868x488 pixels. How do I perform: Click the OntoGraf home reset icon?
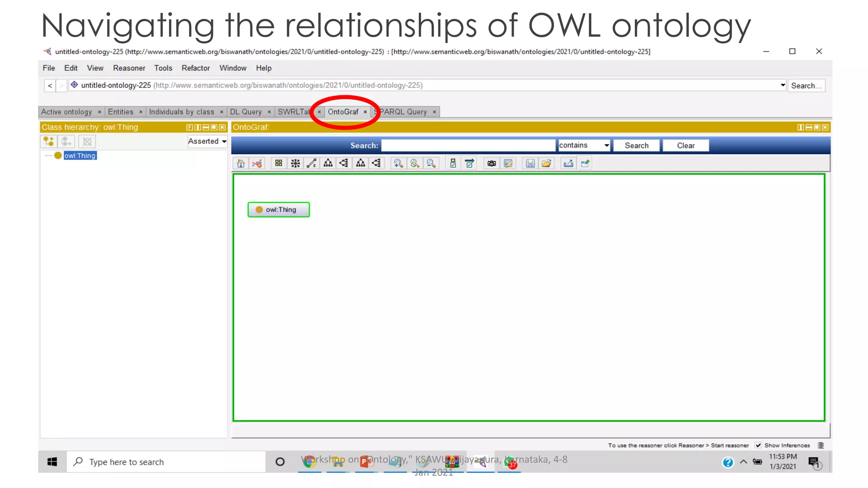[241, 164]
